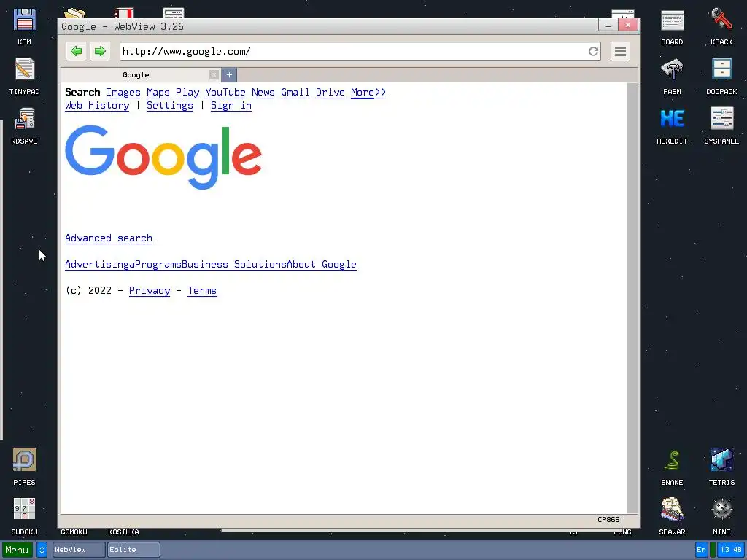The image size is (747, 560).
Task: Click the CP866 encoding status label
Action: pyautogui.click(x=608, y=519)
